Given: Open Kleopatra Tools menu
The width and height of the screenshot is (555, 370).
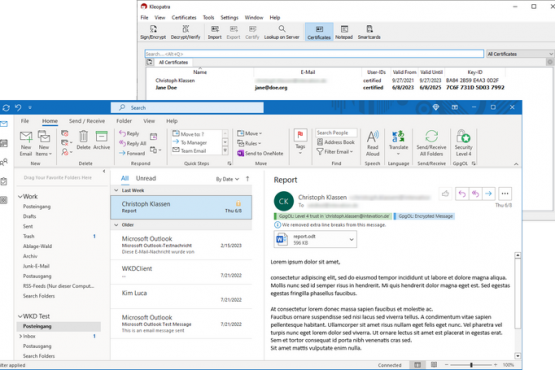Looking at the screenshot, I should point(208,17).
